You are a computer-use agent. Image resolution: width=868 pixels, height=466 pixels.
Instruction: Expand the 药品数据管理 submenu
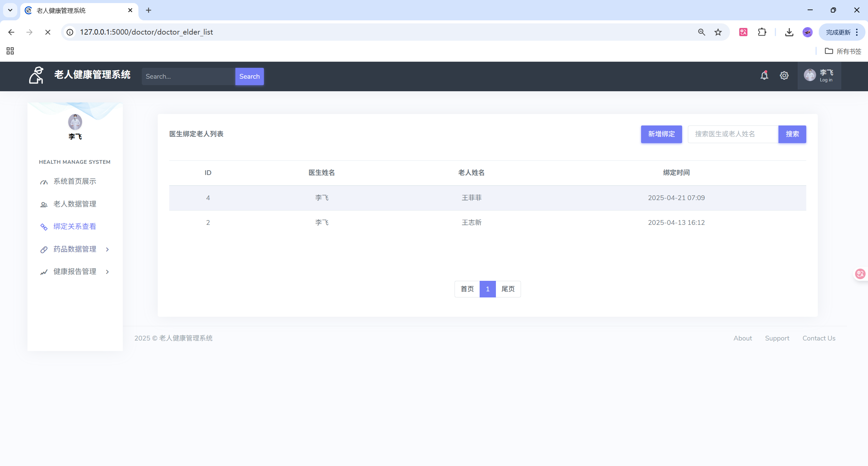point(75,249)
